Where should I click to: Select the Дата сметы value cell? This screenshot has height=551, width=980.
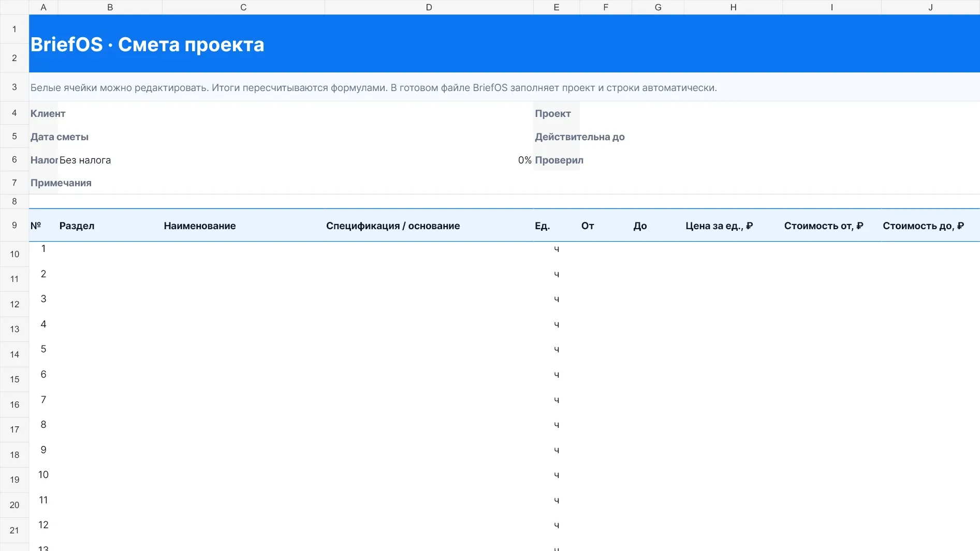[x=296, y=137]
